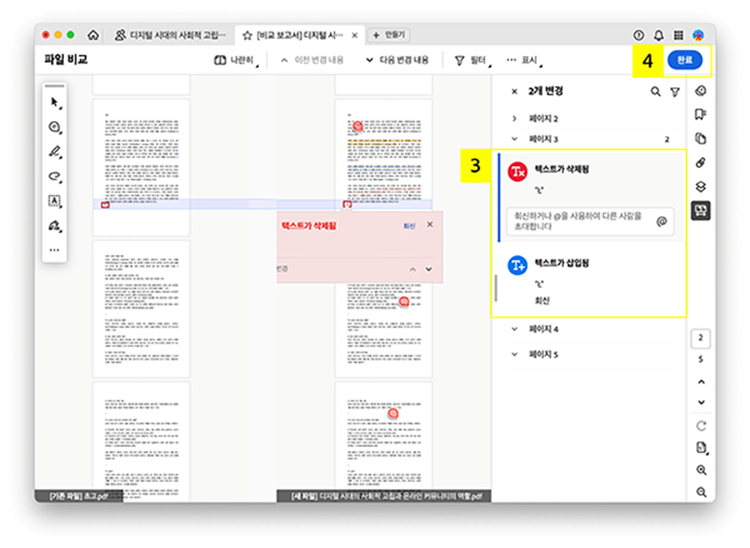Open the AI assistant panel icon
Screen dimensions: 750x548
701,91
